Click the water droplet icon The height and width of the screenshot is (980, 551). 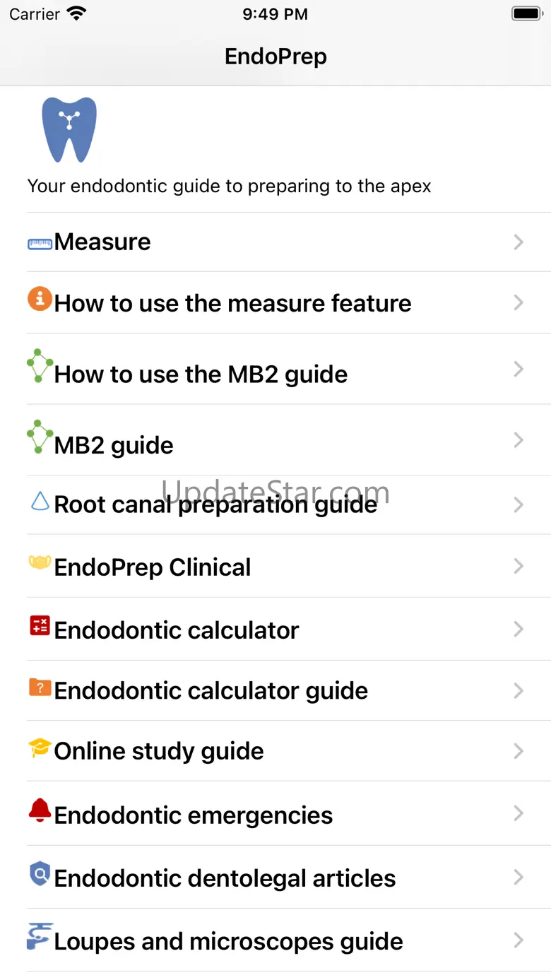[40, 501]
